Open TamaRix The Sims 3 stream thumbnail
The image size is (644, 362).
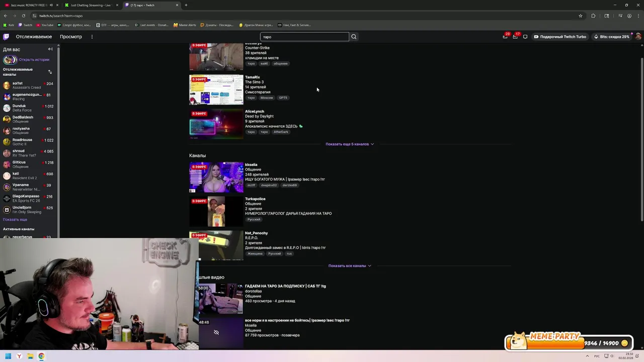(216, 90)
